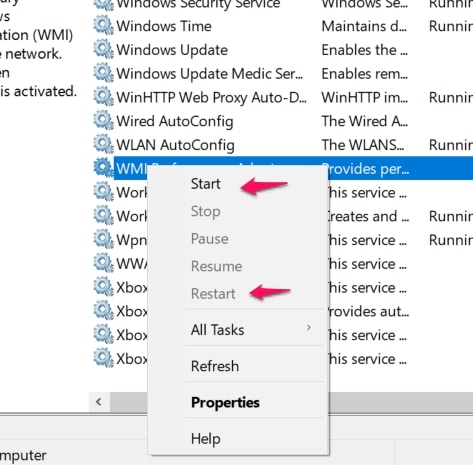Select the WLAN AutoConfig service name
The width and height of the screenshot is (473, 465).
click(175, 145)
